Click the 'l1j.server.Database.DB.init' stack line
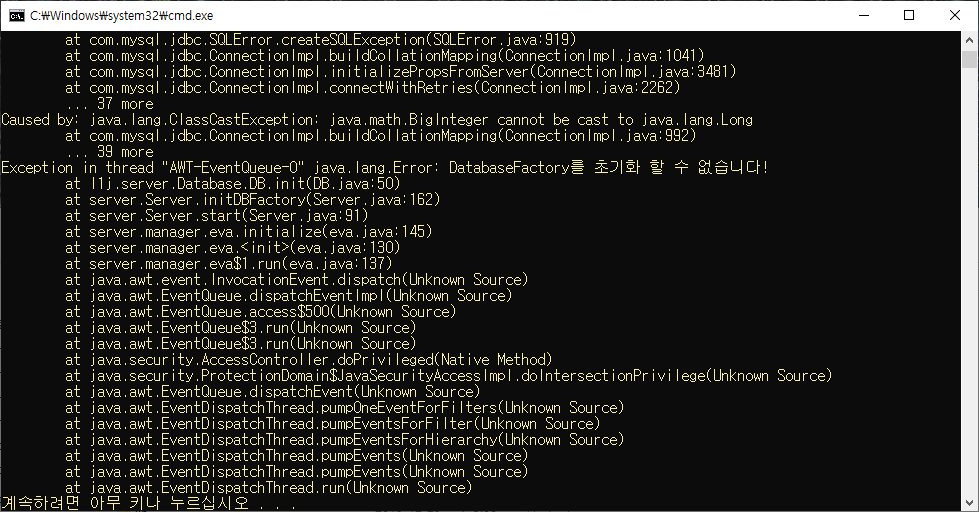The width and height of the screenshot is (979, 512). click(x=232, y=184)
